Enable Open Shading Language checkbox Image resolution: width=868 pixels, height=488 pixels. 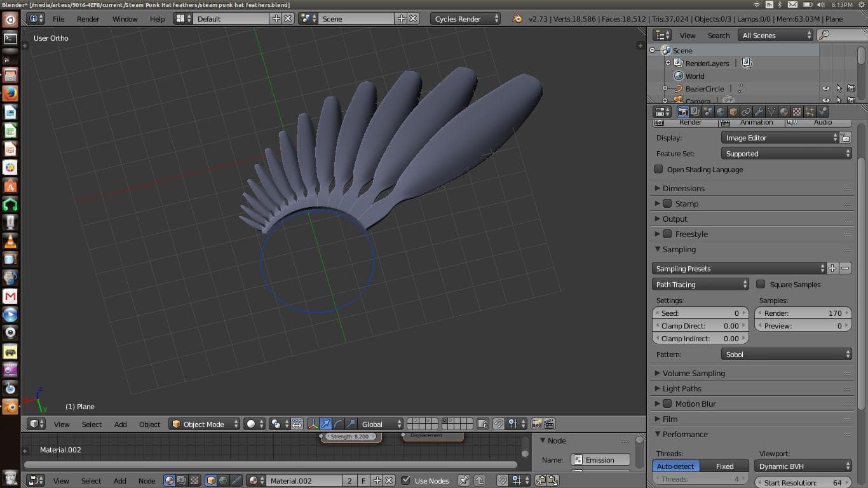(x=658, y=170)
